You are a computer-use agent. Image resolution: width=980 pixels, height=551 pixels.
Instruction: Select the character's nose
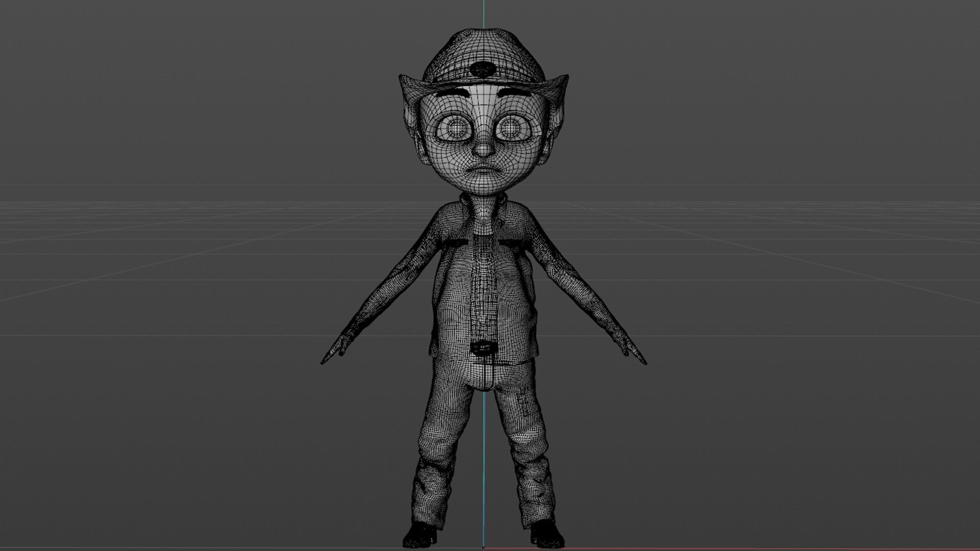point(483,148)
